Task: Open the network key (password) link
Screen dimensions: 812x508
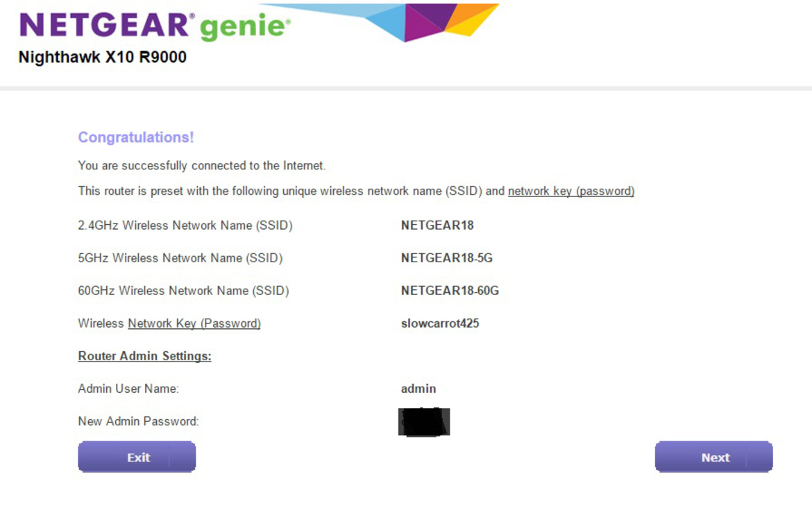Action: click(x=570, y=191)
